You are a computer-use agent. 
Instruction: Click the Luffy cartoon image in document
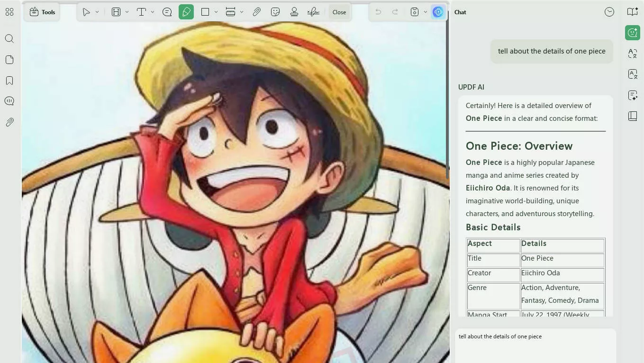236,192
